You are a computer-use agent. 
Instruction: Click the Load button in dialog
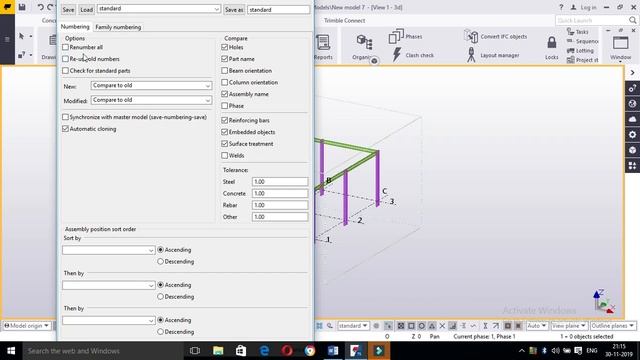coord(86,9)
